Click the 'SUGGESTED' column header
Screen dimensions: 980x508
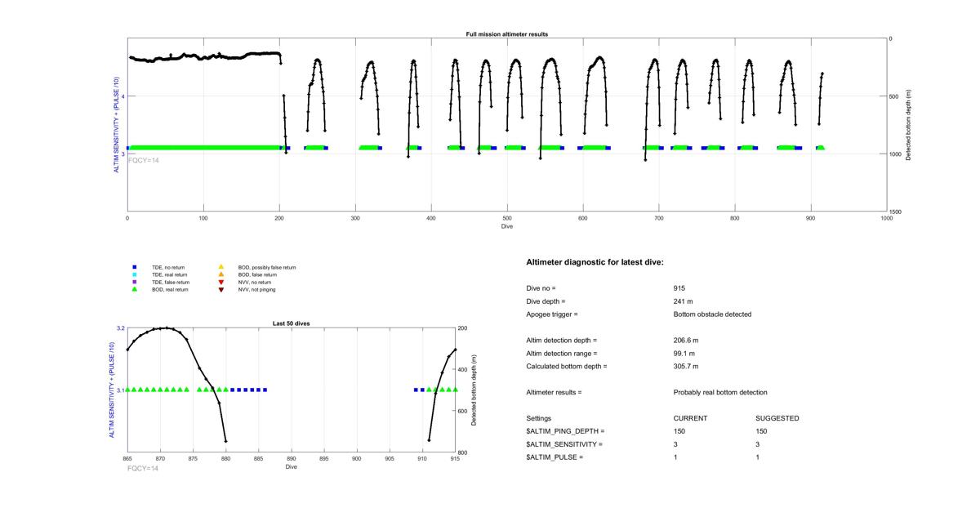tap(777, 418)
